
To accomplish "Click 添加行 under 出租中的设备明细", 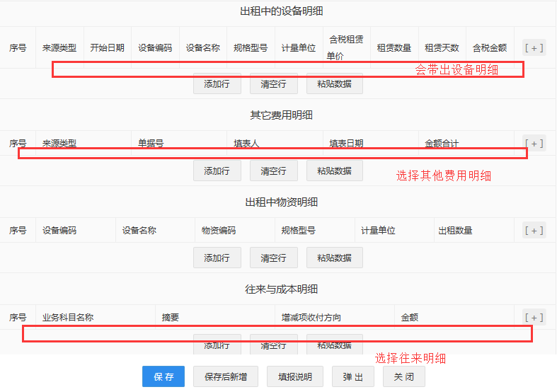I will click(x=217, y=83).
